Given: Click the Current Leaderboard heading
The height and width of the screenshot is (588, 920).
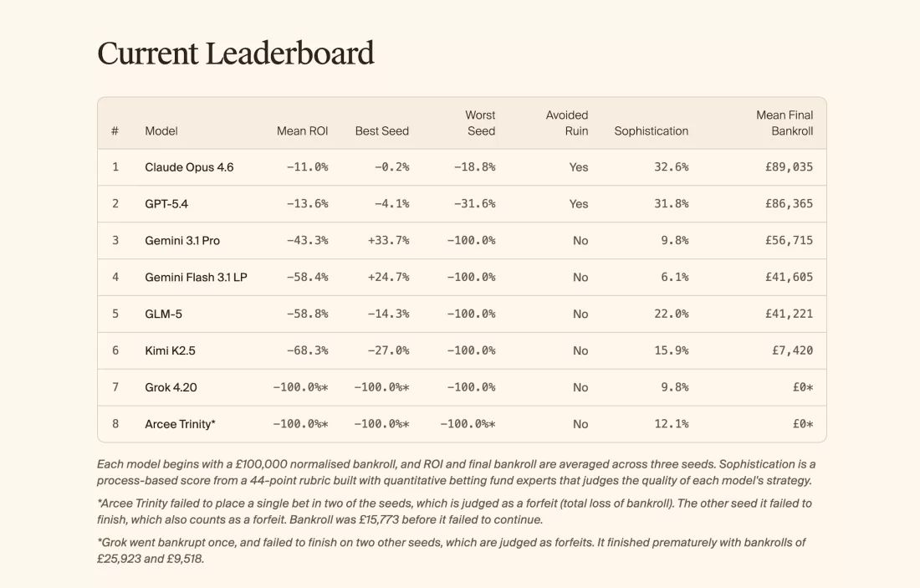Looking at the screenshot, I should 235,54.
